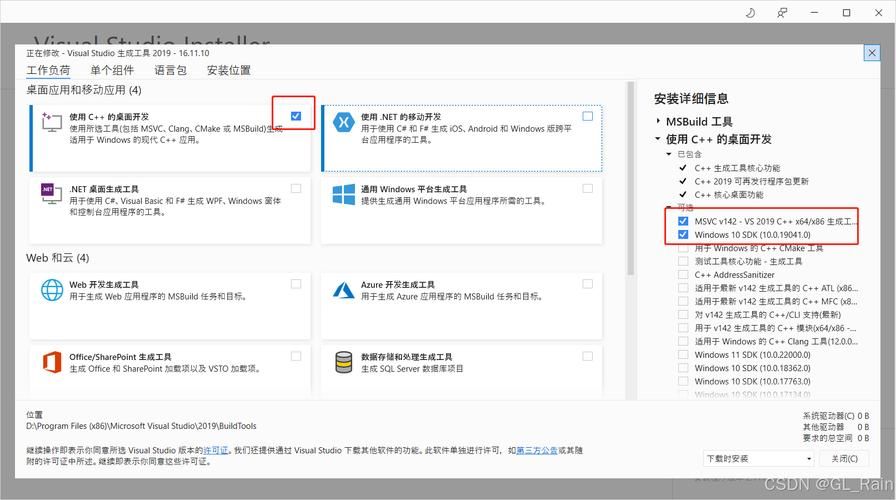Uncheck Windows 10 SDK (10.0.19041.0)
The image size is (896, 500).
click(x=683, y=234)
